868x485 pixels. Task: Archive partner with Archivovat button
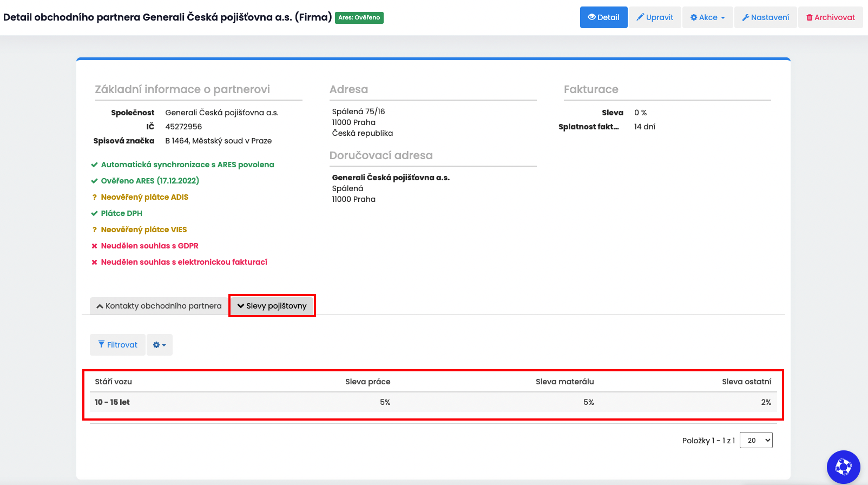click(831, 17)
